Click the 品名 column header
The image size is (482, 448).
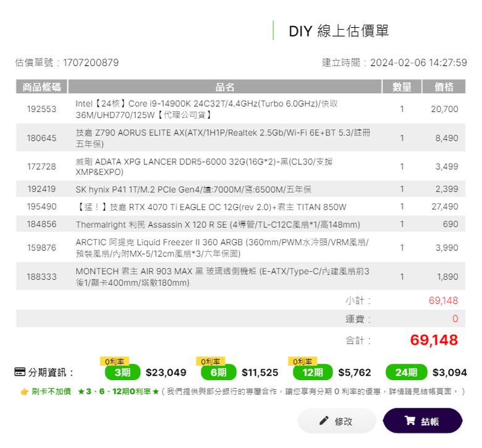pyautogui.click(x=225, y=87)
